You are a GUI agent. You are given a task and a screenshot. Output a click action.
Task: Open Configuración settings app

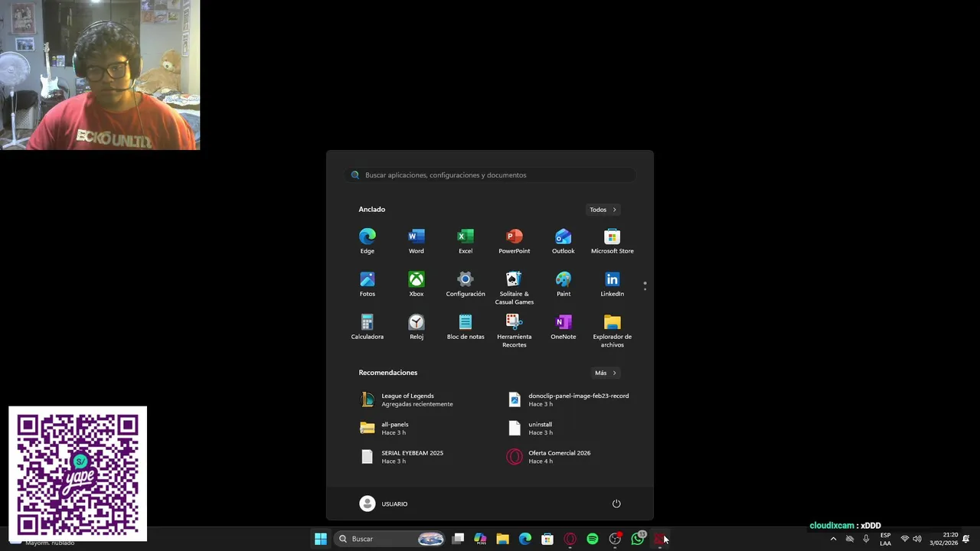click(x=465, y=284)
